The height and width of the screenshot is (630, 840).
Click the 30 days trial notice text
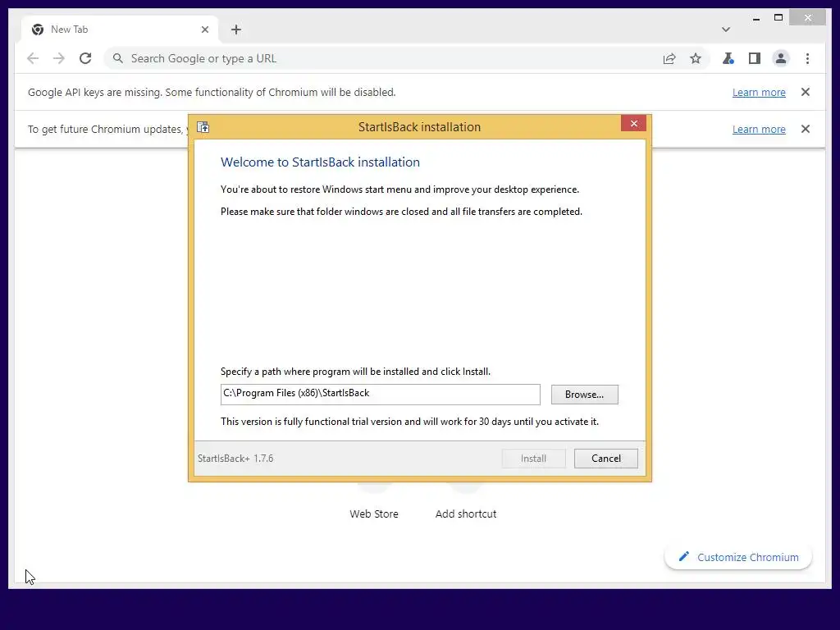point(410,422)
